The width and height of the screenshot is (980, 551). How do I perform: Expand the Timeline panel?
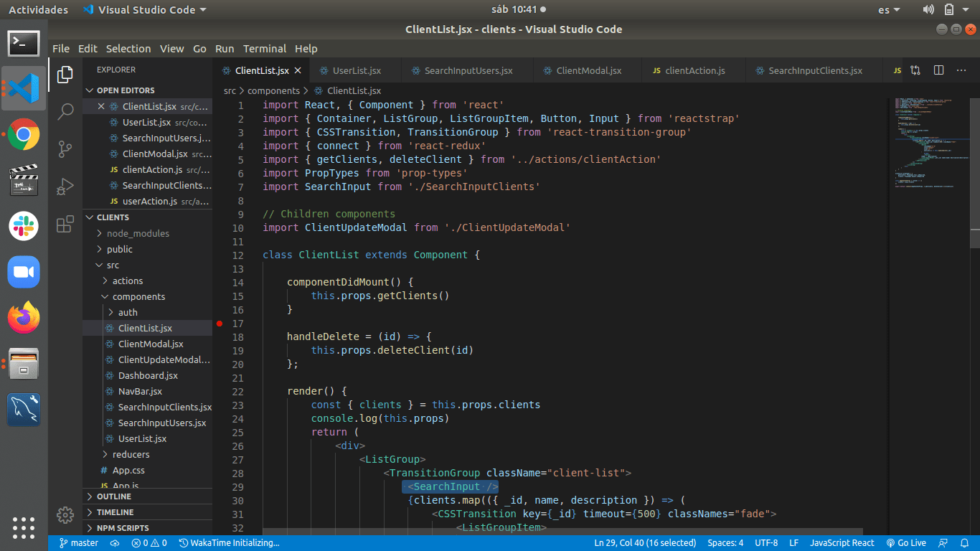coord(148,512)
